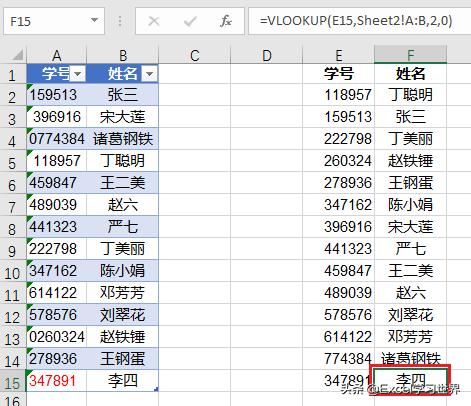The image size is (471, 406).
Task: Open the 姓名 column filter dropdown
Action: (x=150, y=74)
